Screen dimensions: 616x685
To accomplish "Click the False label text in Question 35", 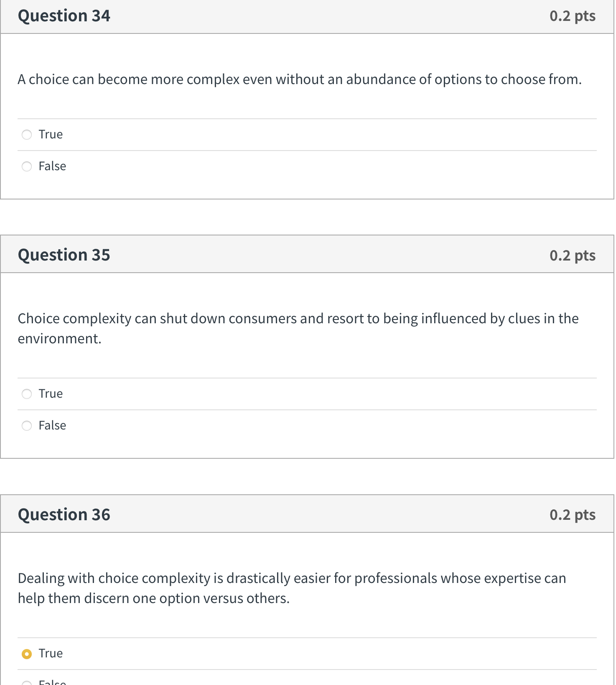I will click(x=52, y=425).
